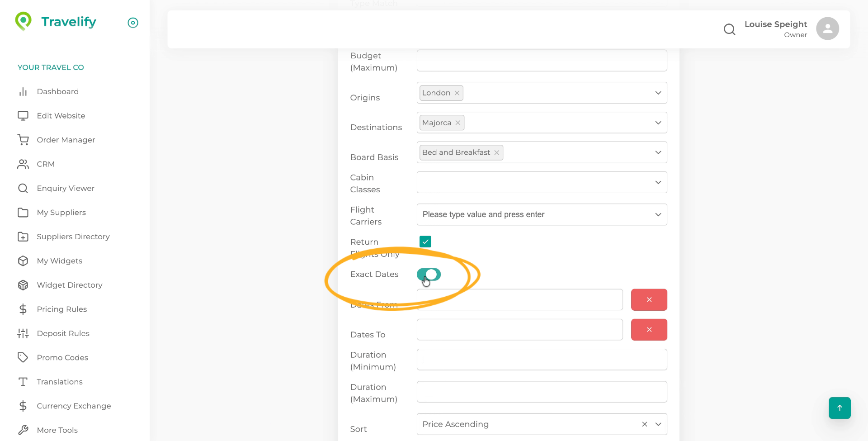Viewport: 868px width, 441px height.
Task: Open the Dashboard chart icon
Action: pyautogui.click(x=23, y=91)
